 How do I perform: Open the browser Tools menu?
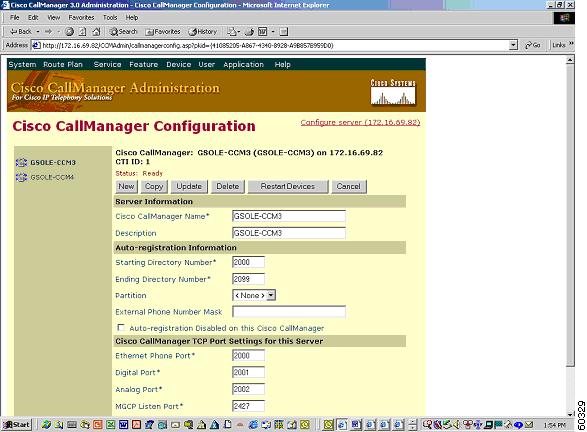110,17
